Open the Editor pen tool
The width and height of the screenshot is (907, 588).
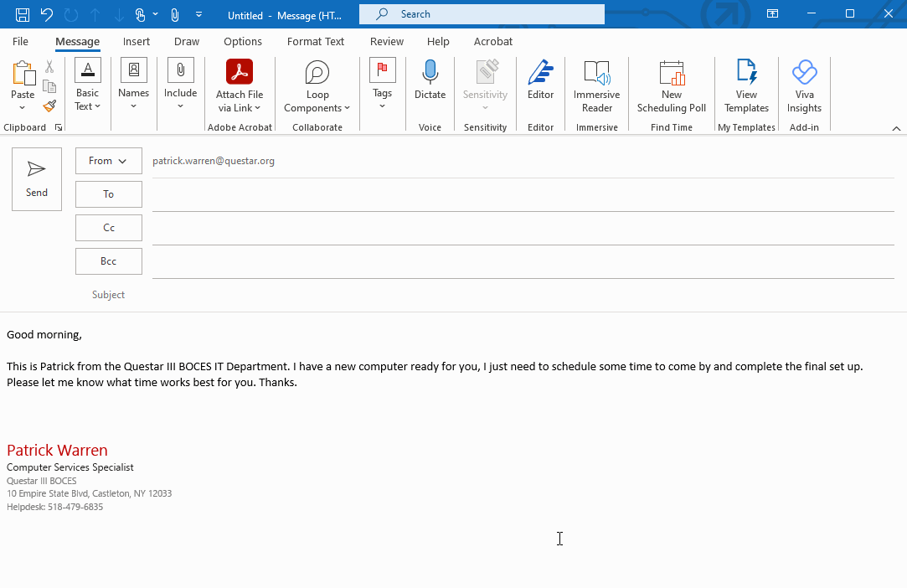(x=540, y=80)
